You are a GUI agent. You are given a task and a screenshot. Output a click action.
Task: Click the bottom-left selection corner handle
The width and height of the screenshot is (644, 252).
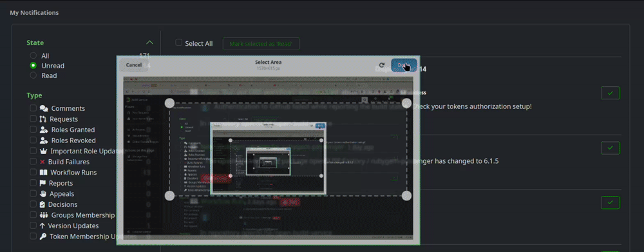pos(169,196)
